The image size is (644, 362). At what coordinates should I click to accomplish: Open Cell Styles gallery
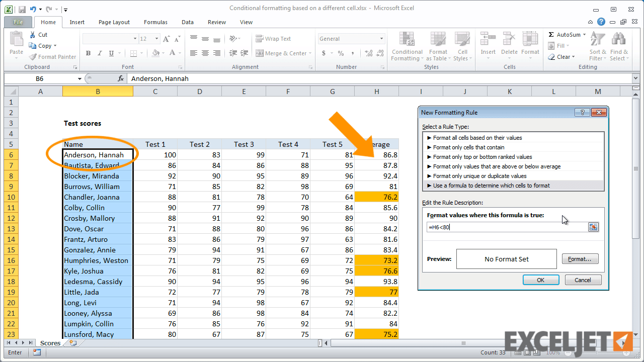[x=461, y=46]
